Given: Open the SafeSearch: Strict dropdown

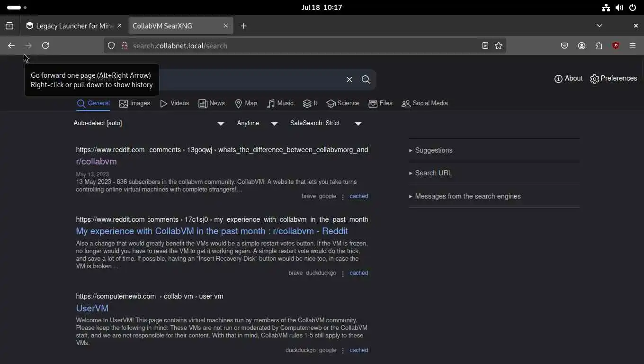Looking at the screenshot, I should click(326, 123).
